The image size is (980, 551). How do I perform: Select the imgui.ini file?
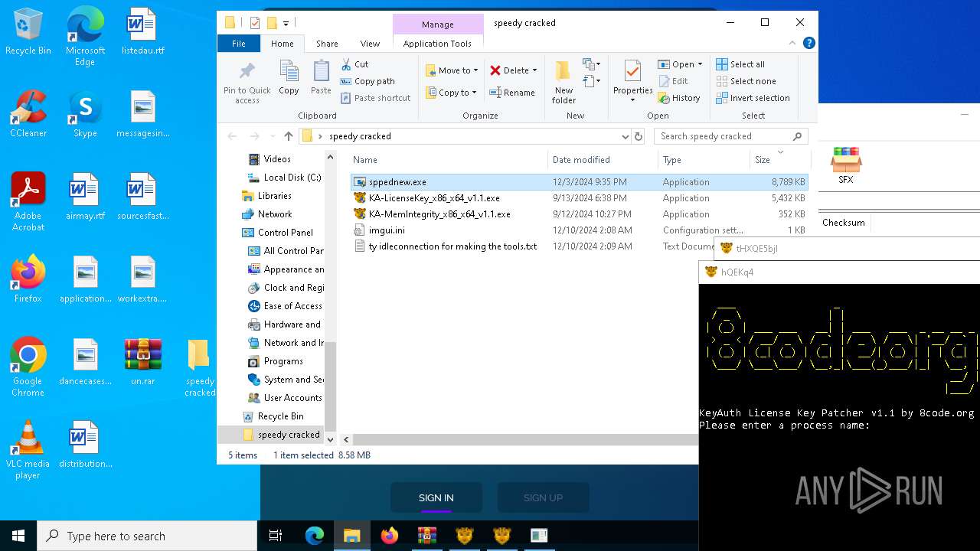(x=580, y=230)
